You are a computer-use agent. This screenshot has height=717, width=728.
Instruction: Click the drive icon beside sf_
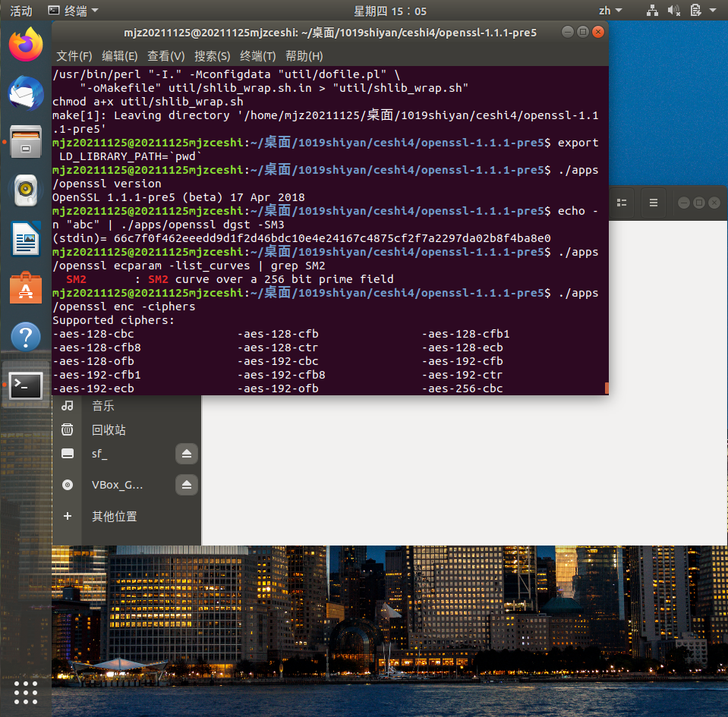(68, 454)
